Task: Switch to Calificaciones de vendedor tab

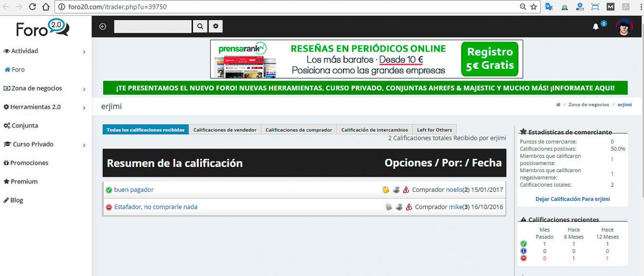Action: click(225, 130)
